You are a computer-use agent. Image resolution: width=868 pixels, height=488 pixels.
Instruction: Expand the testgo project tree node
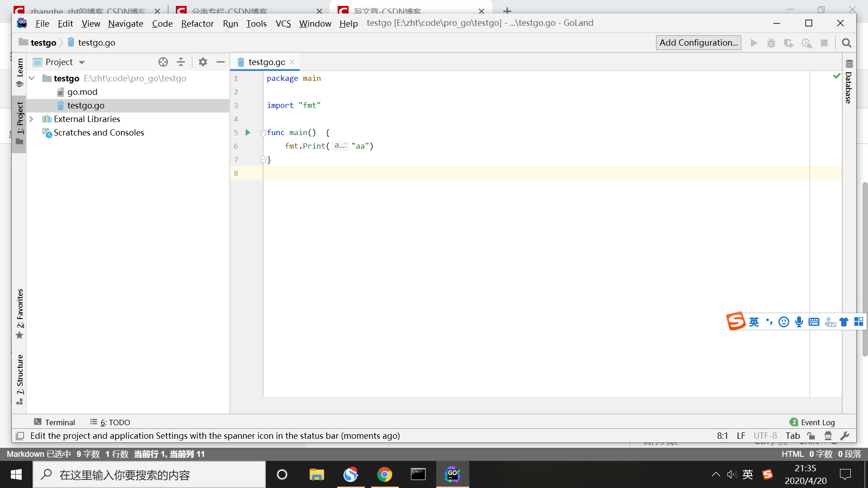coord(31,78)
